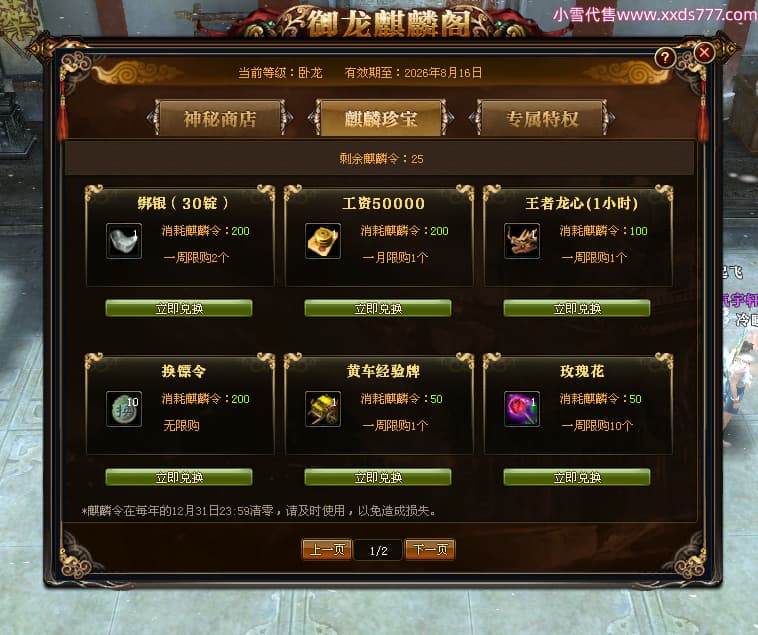Close the 御龙麒麟阁 window
This screenshot has height=635, width=758.
coord(704,52)
